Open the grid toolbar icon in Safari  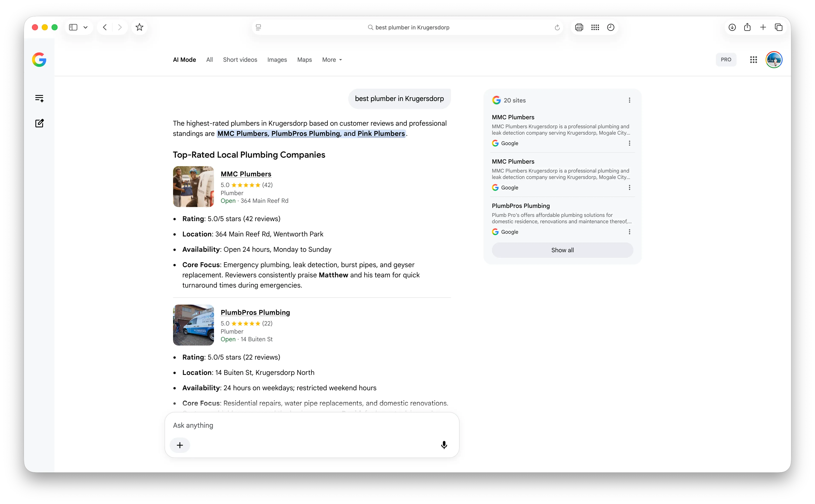[595, 27]
